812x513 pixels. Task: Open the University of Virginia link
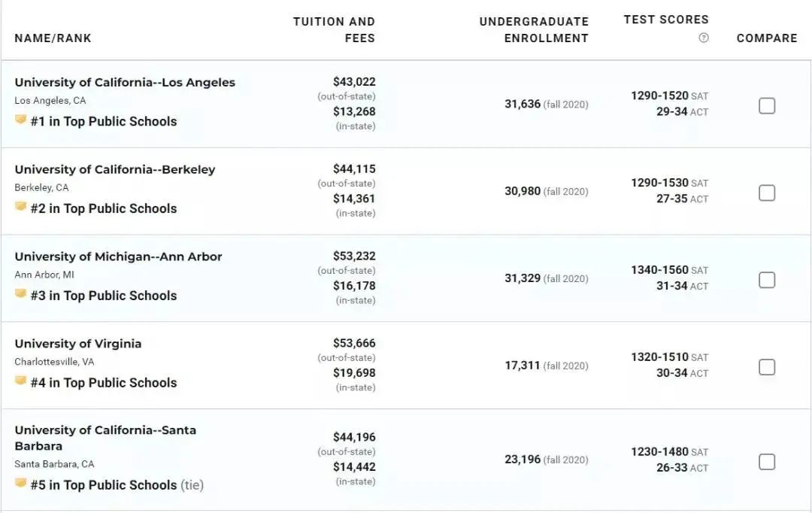78,344
